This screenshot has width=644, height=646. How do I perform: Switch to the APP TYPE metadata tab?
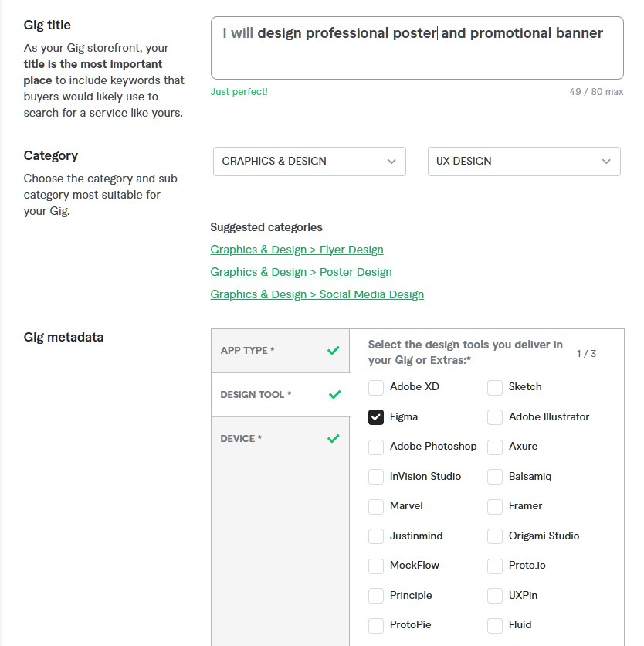280,351
